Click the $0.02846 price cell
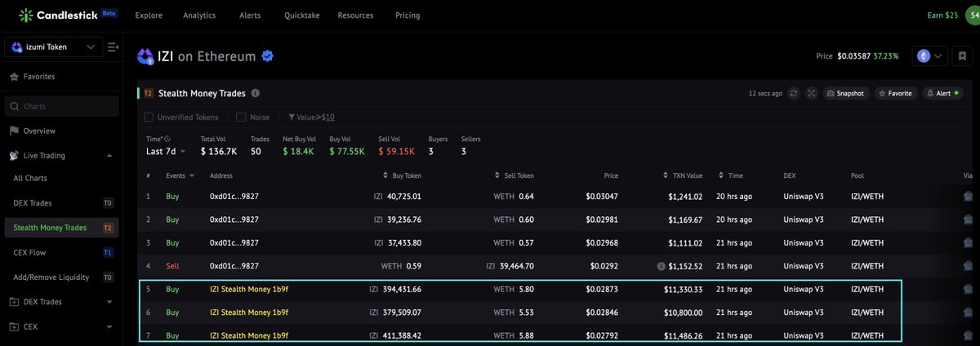 (602, 313)
